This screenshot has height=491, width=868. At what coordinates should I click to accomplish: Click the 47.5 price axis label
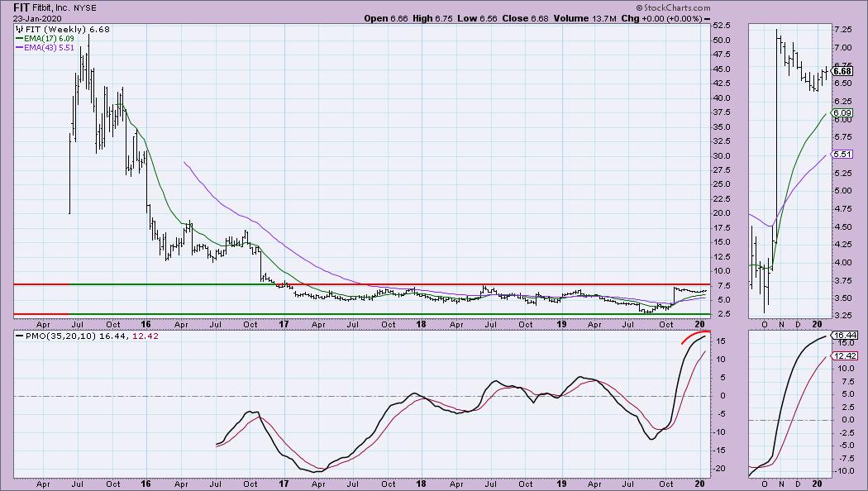722,55
